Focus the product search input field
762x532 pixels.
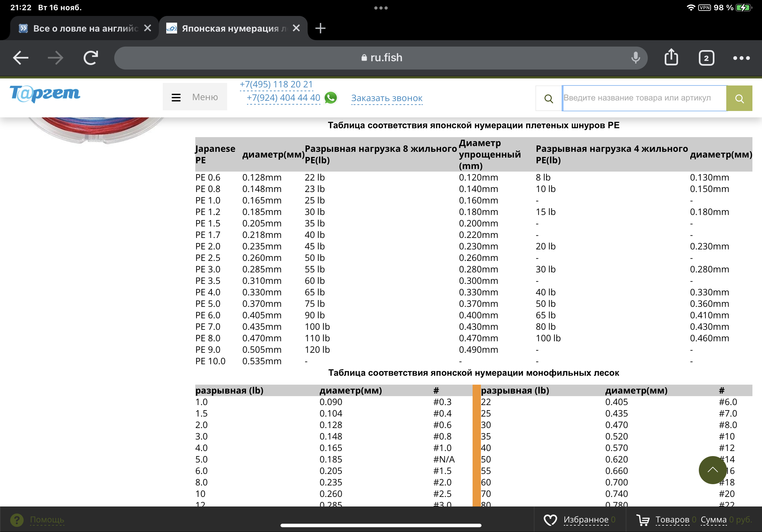click(x=644, y=98)
